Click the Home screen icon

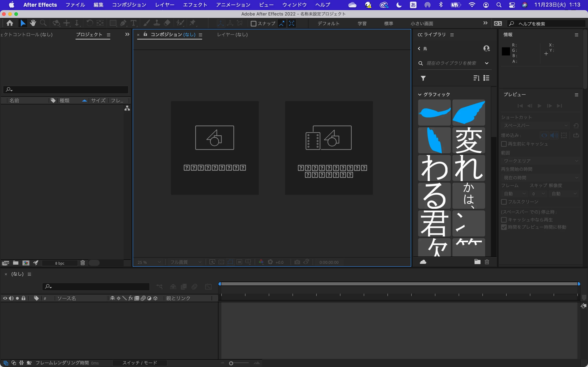(x=10, y=23)
